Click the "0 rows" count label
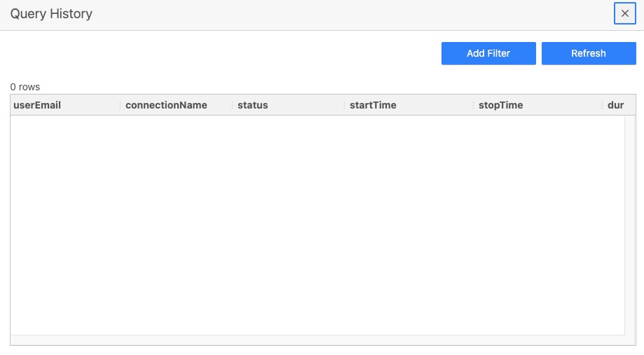This screenshot has height=355, width=644. coord(25,87)
